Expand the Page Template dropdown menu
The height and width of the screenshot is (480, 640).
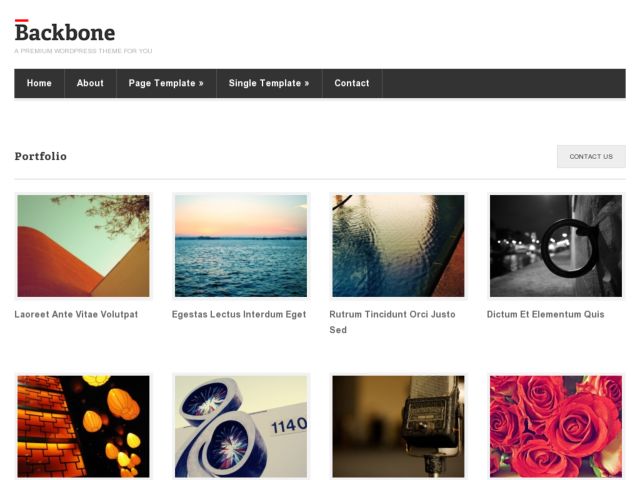pos(166,83)
